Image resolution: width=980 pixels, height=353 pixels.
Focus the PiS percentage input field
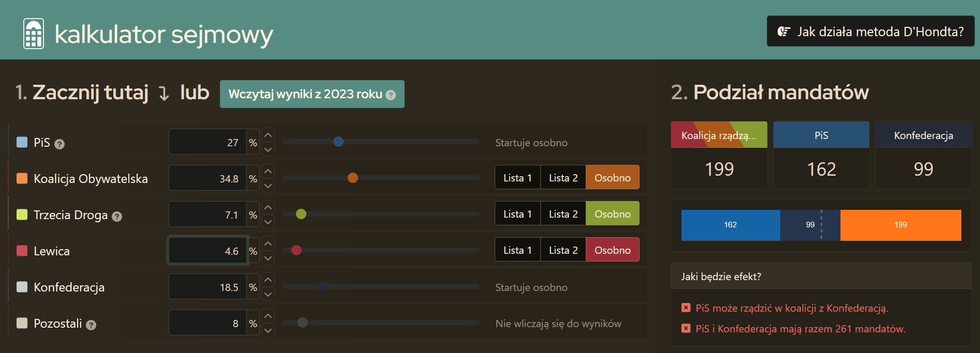click(207, 142)
